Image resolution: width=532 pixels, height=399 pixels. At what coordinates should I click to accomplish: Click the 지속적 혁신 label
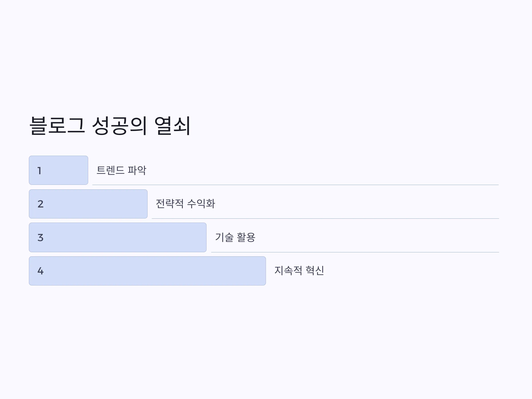299,271
